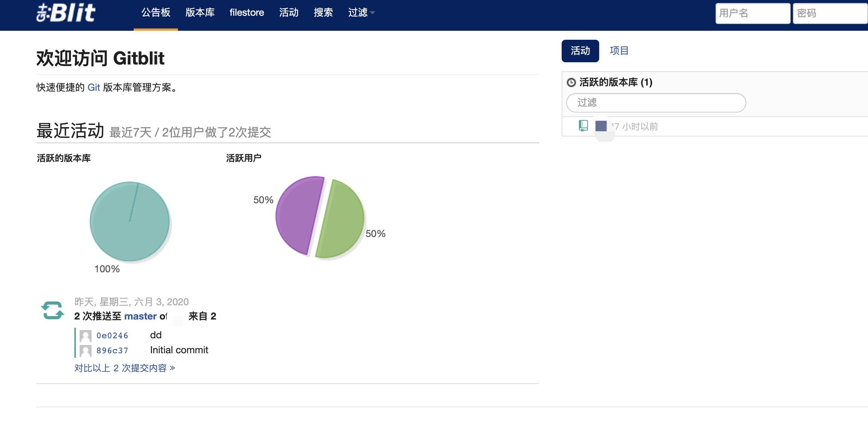
Task: Click the date text 昨天, 星期三, 六月 3, 2020
Action: (131, 302)
